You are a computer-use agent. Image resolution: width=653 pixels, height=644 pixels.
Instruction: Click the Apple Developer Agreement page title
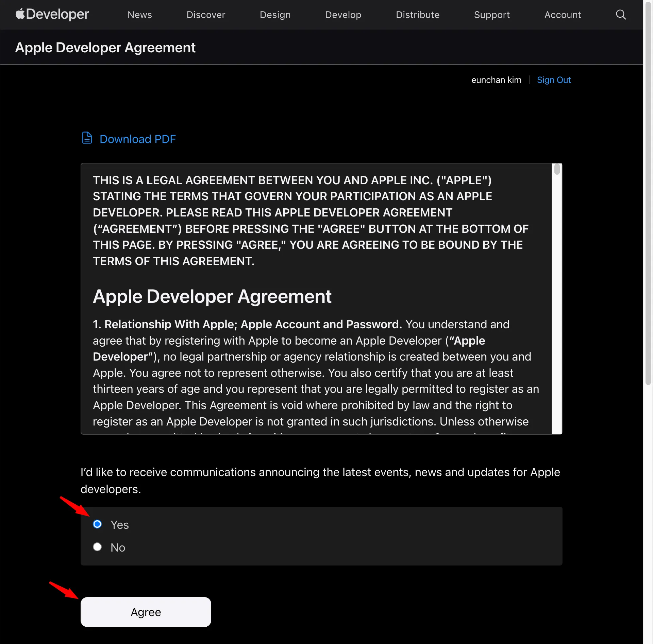pos(105,48)
